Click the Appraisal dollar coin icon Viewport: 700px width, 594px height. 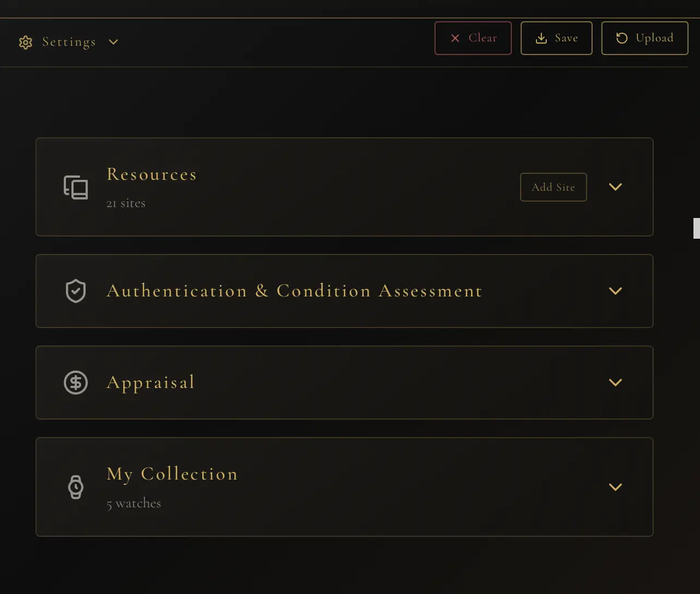click(x=76, y=383)
